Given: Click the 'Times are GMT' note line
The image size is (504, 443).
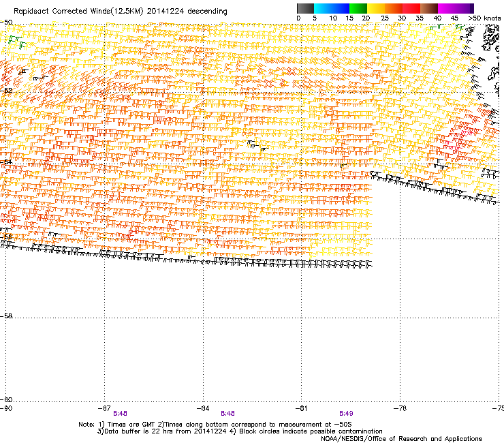Looking at the screenshot, I should pyautogui.click(x=215, y=425).
